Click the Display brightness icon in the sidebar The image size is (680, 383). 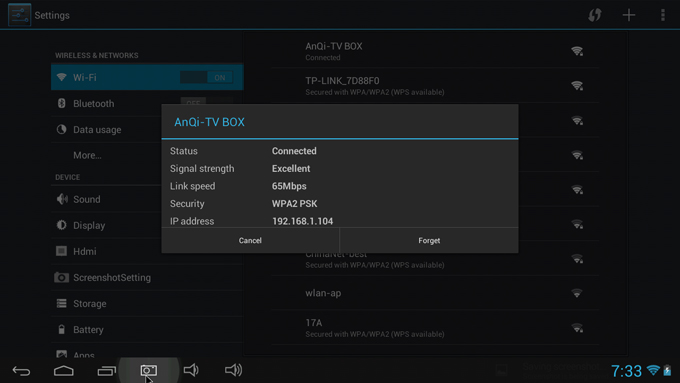(x=62, y=225)
